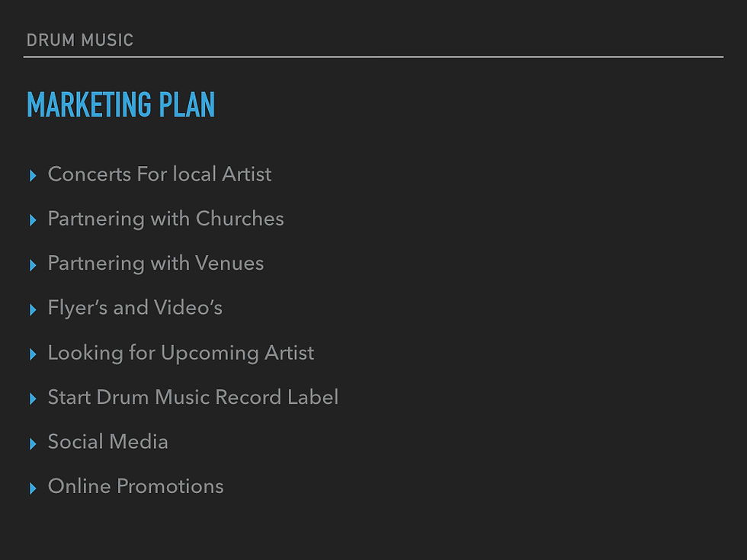The height and width of the screenshot is (560, 747).
Task: Click the empty slide area below Online Promotions
Action: click(373, 530)
